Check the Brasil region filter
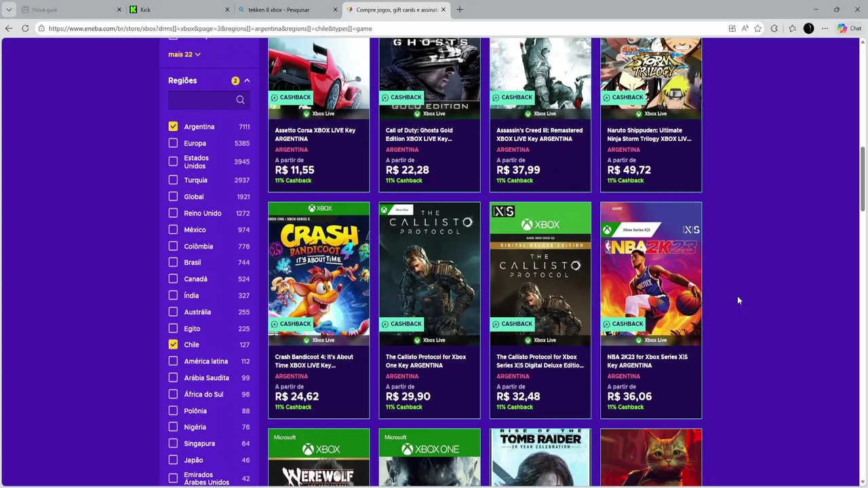The height and width of the screenshot is (488, 868). 173,262
